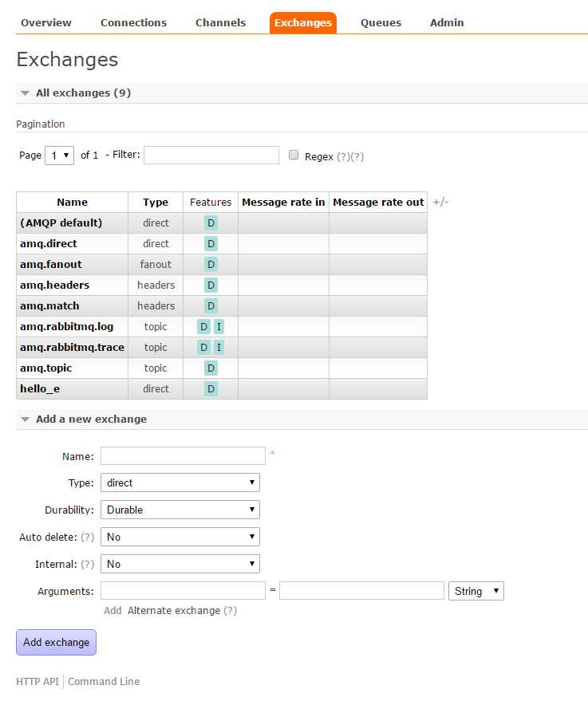Sort by Message rate out header
Image resolution: width=588 pixels, height=701 pixels.
378,202
